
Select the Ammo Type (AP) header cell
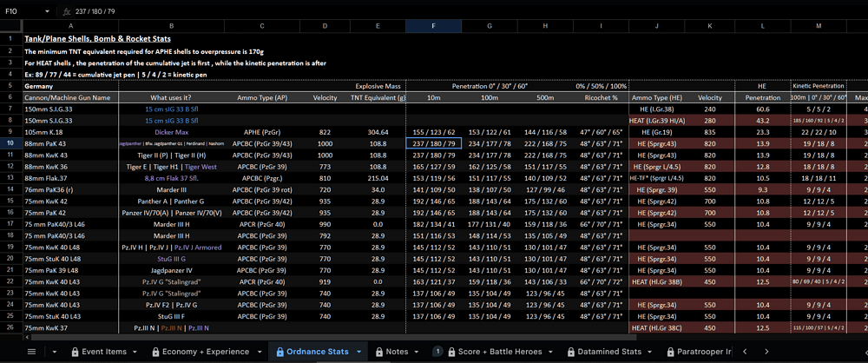coord(262,97)
